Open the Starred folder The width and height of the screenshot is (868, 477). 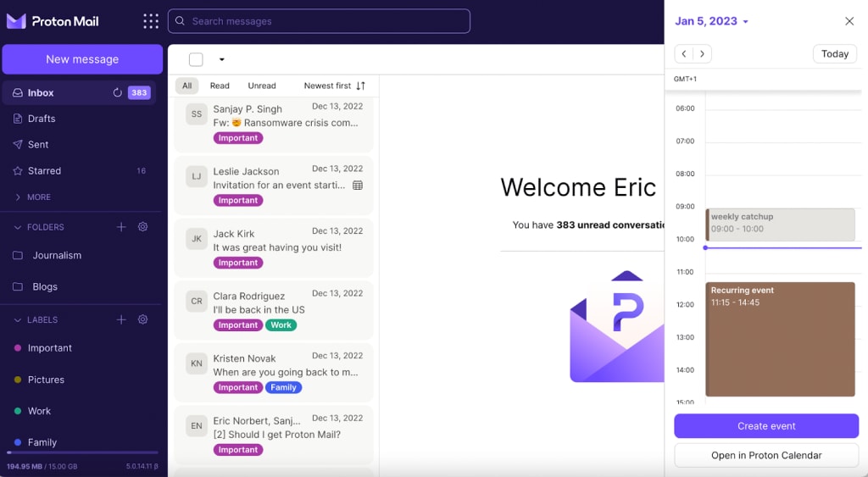[x=79, y=170]
